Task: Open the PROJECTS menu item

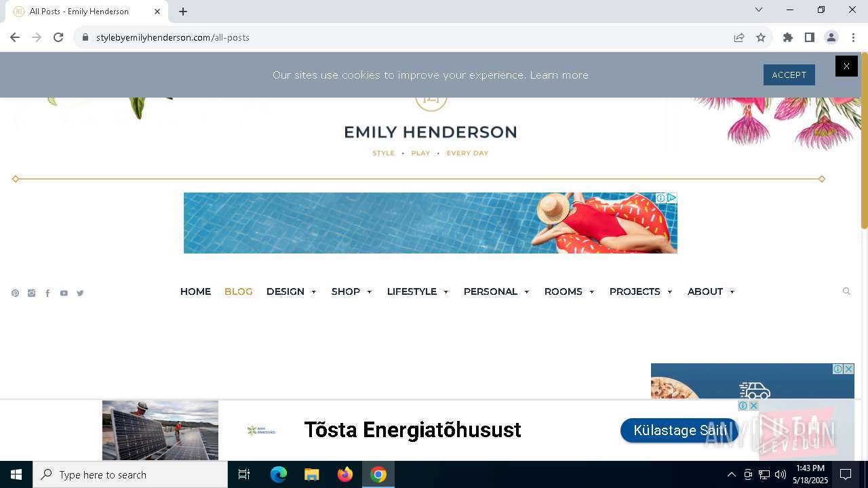Action: click(635, 291)
